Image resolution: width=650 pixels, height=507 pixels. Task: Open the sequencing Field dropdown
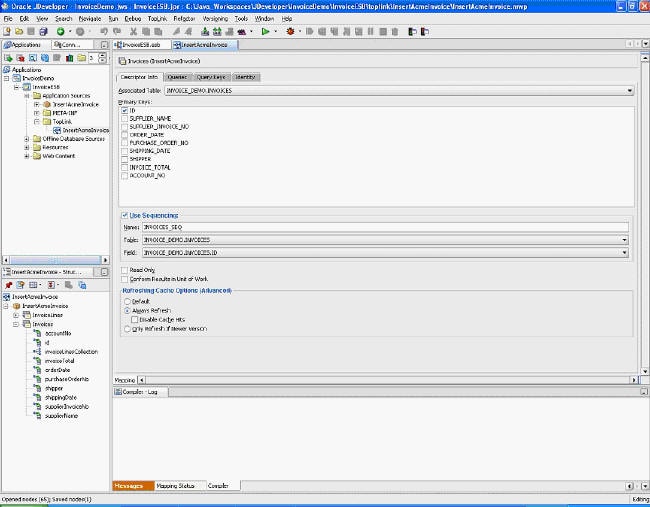624,253
